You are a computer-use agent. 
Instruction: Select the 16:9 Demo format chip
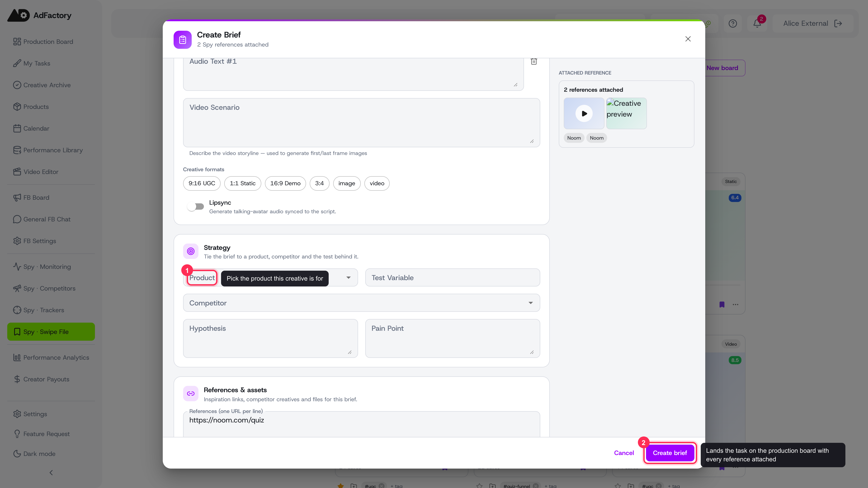285,183
